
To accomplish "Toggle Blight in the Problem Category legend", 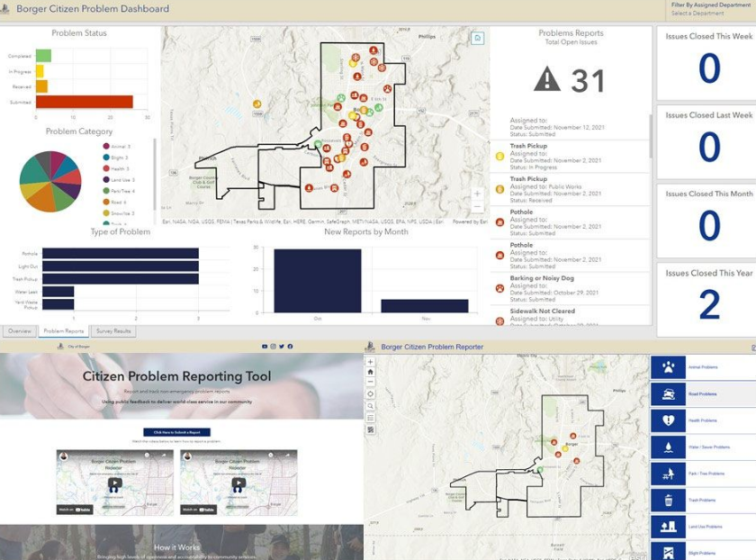I will (116, 158).
